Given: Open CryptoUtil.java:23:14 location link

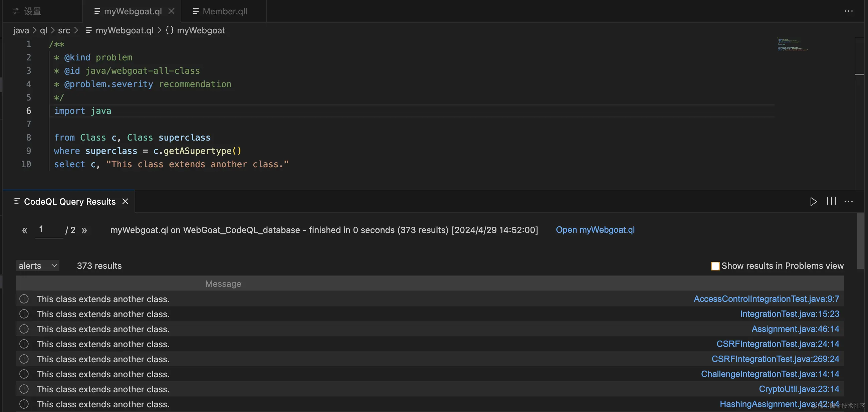Looking at the screenshot, I should pyautogui.click(x=799, y=389).
